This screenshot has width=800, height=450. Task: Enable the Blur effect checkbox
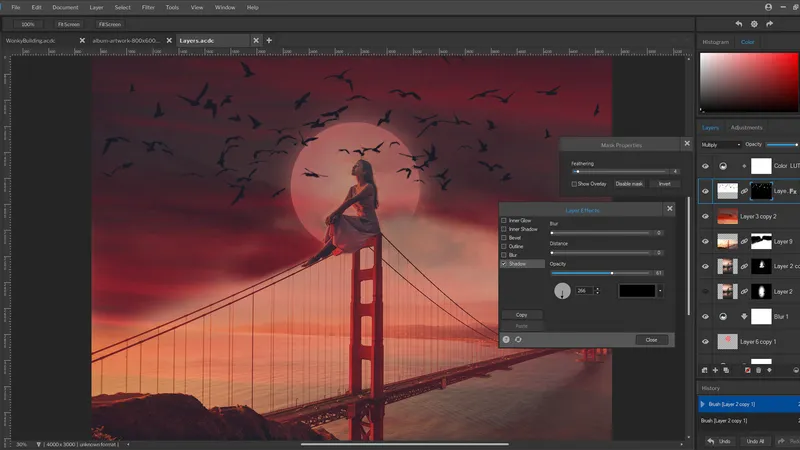pos(504,255)
